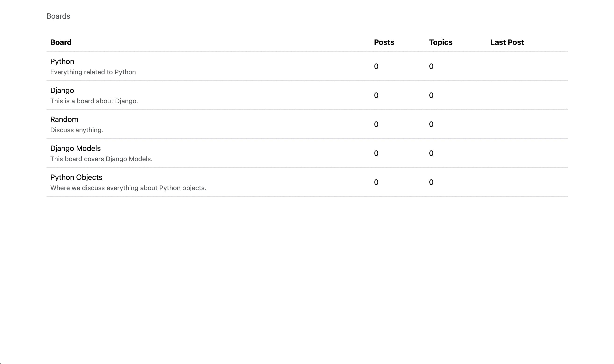The width and height of the screenshot is (614, 364).
Task: Click Posts count in Django row
Action: click(x=376, y=95)
